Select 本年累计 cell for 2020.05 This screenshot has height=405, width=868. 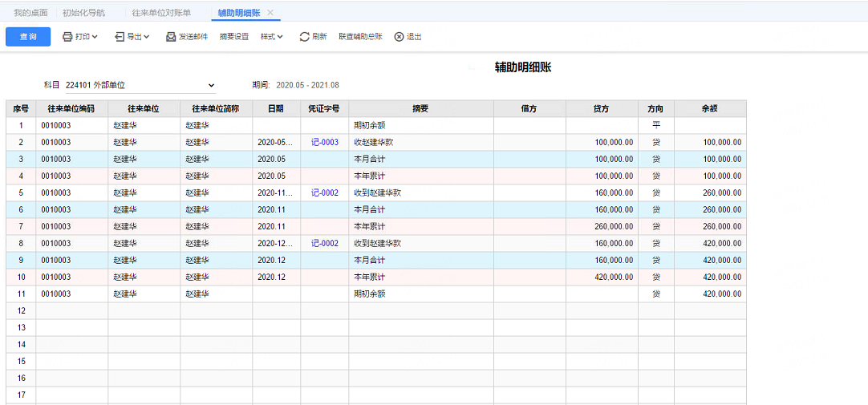(x=420, y=176)
